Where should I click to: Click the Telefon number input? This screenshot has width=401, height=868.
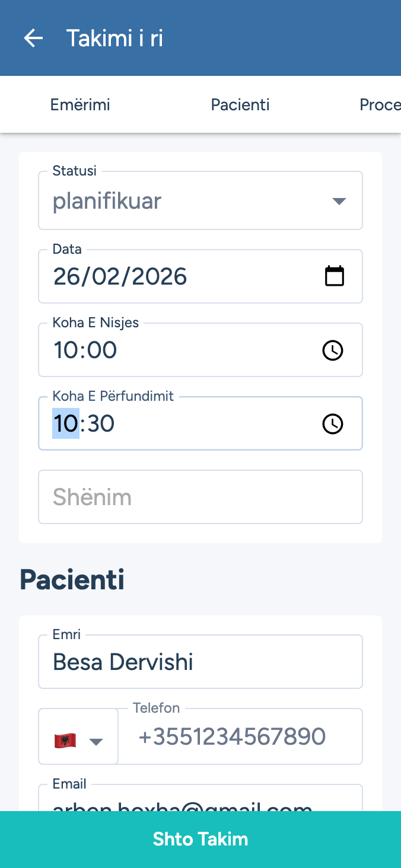click(x=240, y=737)
